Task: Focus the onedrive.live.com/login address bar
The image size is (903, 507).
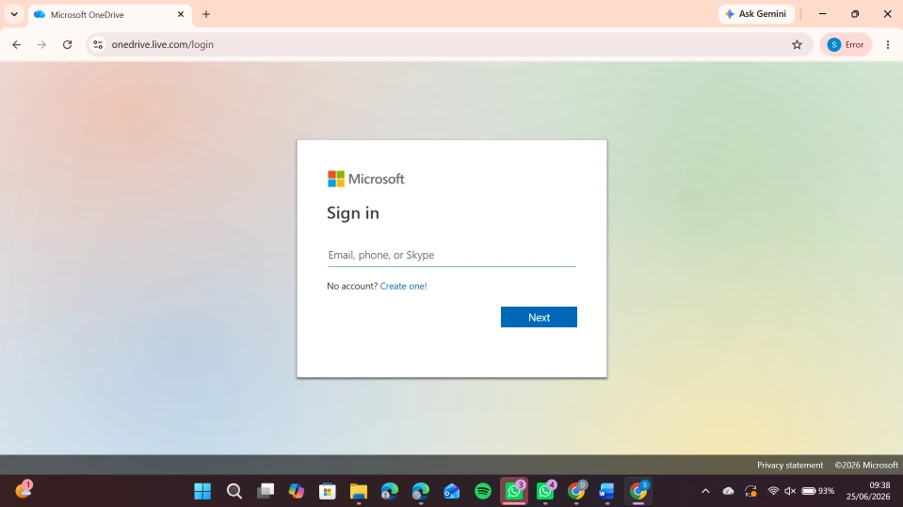Action: [x=449, y=44]
